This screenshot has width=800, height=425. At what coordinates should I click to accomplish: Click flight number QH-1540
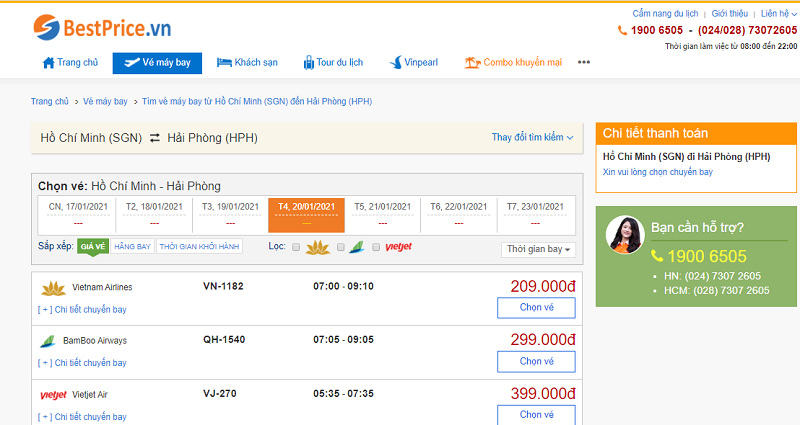(x=224, y=340)
